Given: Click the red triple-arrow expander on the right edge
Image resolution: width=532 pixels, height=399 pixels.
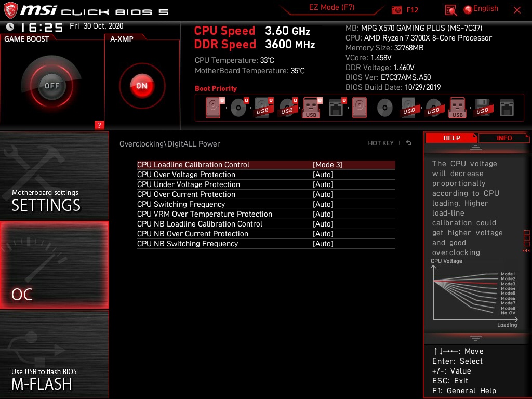Looking at the screenshot, I should 526,251.
